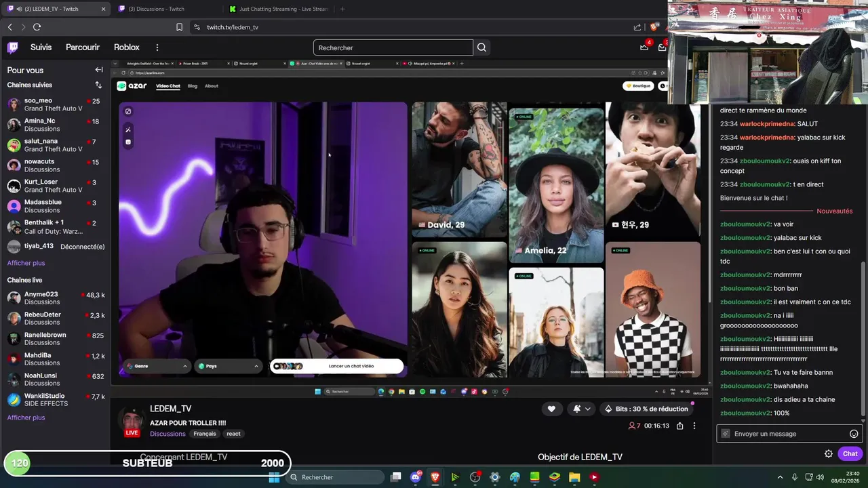Click the Windows Start button

[x=274, y=477]
